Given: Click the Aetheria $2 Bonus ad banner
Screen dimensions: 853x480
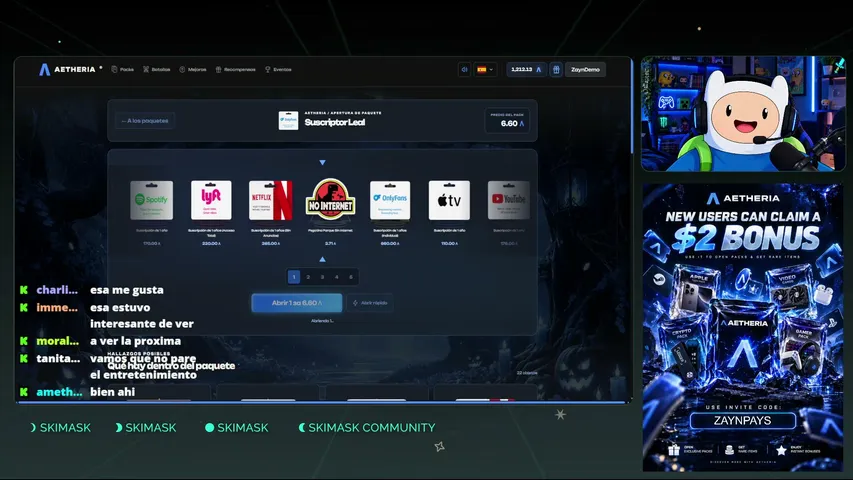Looking at the screenshot, I should (x=743, y=327).
